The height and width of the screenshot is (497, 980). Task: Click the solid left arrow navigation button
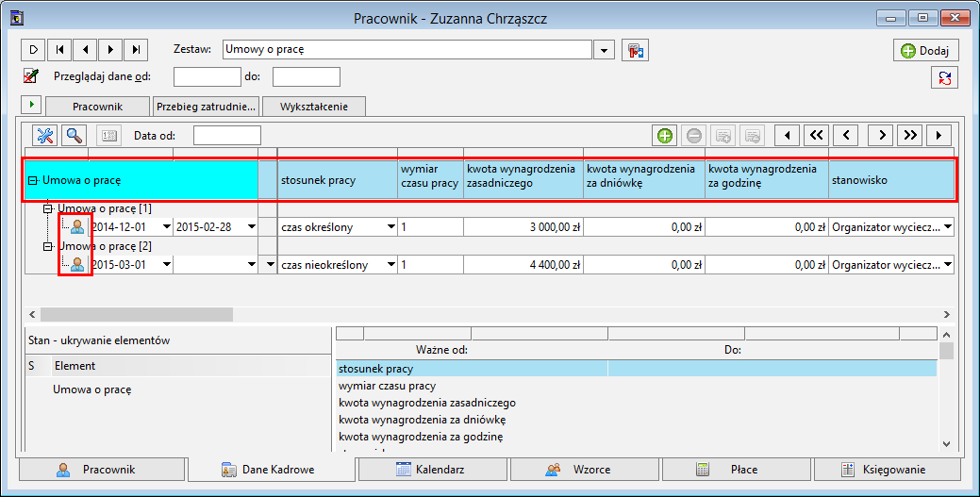(x=788, y=135)
